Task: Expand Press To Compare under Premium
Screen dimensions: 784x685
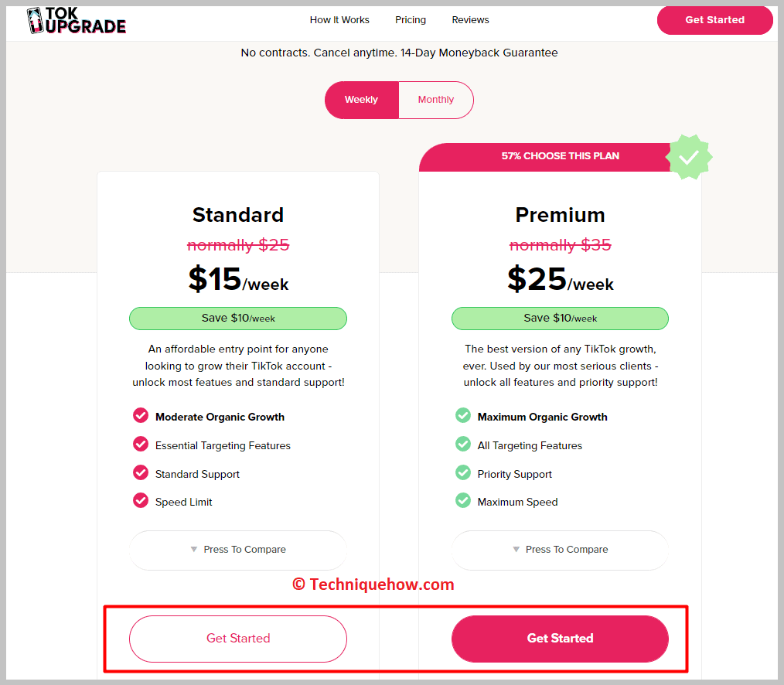Action: pyautogui.click(x=560, y=550)
